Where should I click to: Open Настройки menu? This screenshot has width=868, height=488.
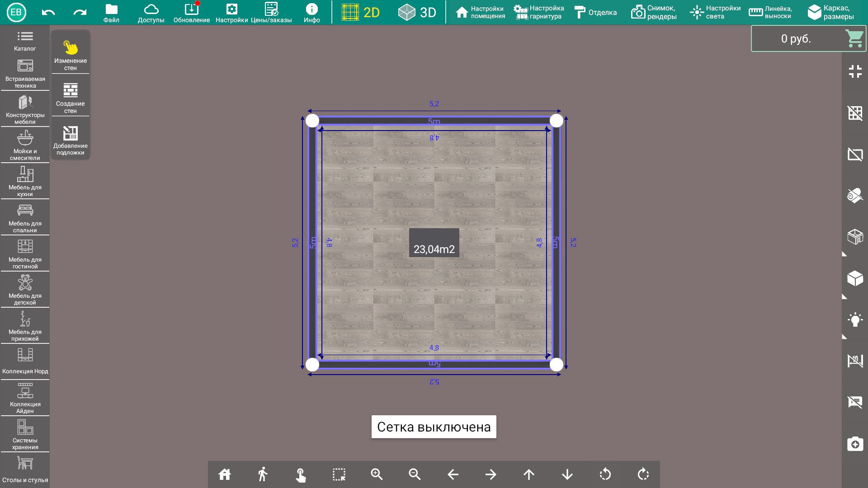[x=231, y=13]
